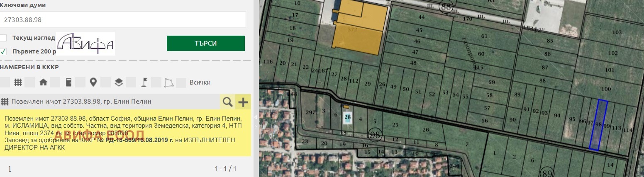Click the polygon outline filter icon

coord(168,82)
